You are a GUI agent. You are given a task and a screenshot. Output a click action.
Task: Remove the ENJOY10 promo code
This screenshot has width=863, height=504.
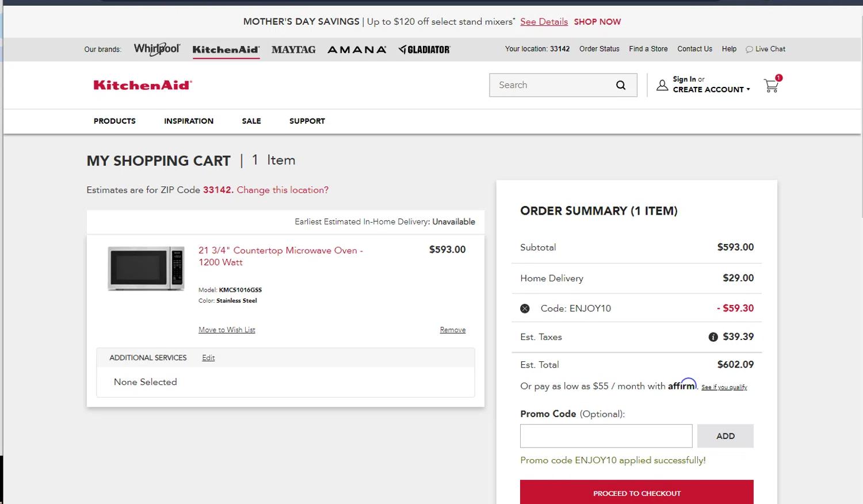pyautogui.click(x=525, y=308)
